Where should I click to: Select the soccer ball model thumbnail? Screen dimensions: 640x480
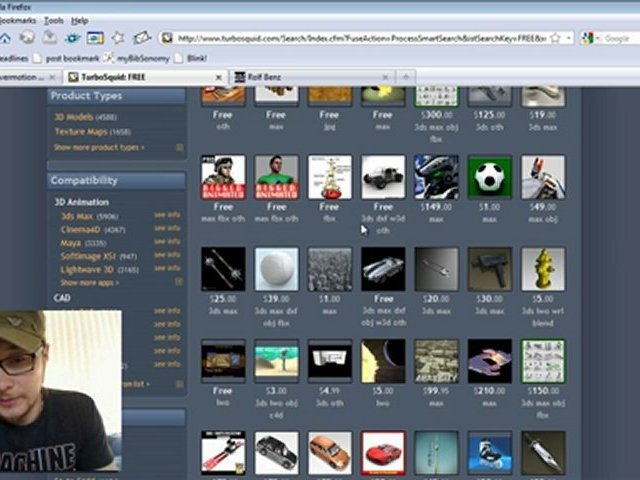point(489,177)
